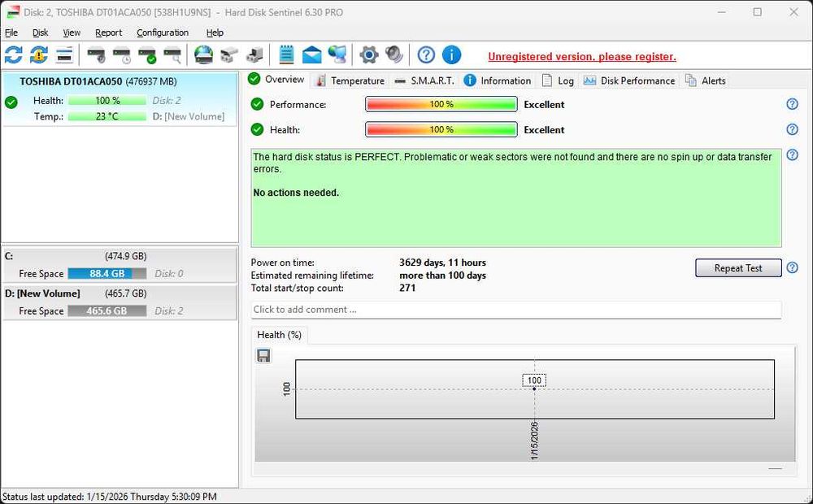Switch to the Alerts tab

(x=705, y=81)
